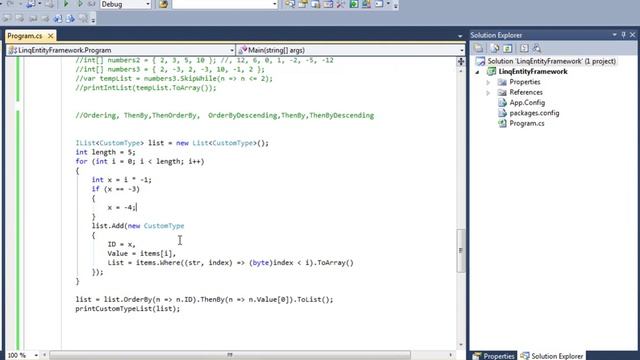This screenshot has height=360, width=640.
Task: Open Solution Explorer window position menu arrow
Action: 615,35
